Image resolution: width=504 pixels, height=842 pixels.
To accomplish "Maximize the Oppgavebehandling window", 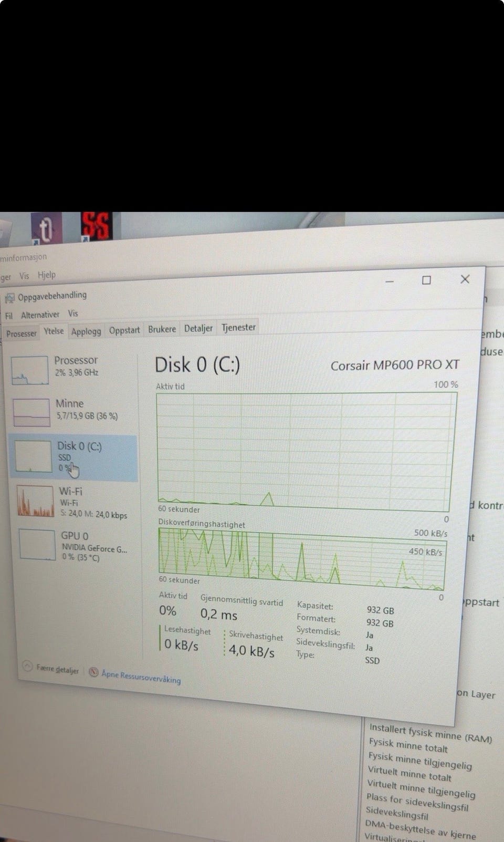I will pyautogui.click(x=427, y=280).
